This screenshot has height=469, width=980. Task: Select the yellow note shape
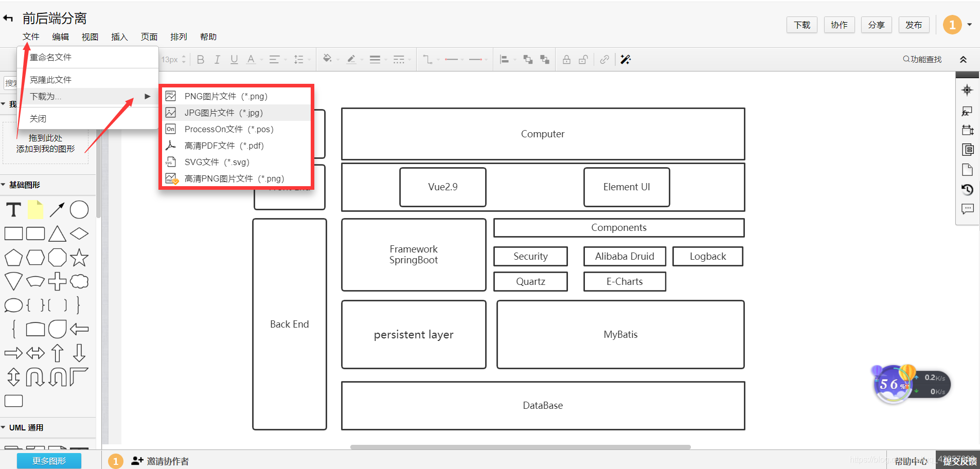point(35,210)
